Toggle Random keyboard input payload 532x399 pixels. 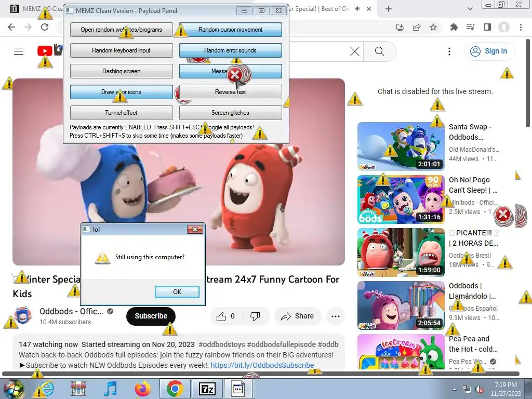(x=121, y=50)
